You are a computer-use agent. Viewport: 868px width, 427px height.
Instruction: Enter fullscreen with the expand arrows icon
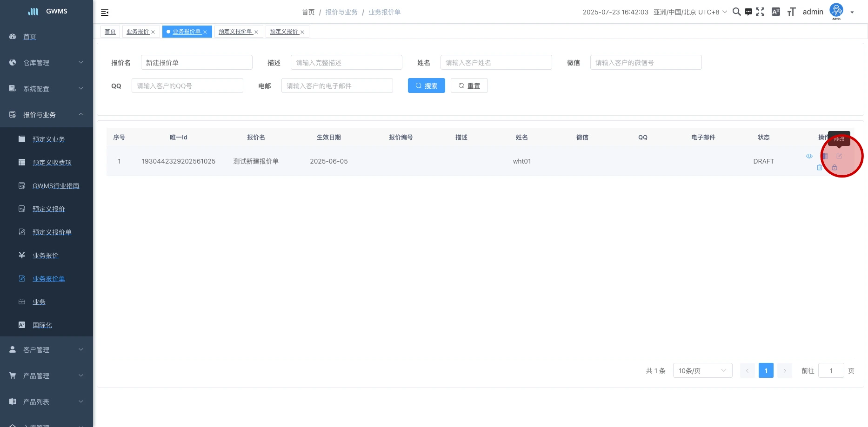(760, 12)
